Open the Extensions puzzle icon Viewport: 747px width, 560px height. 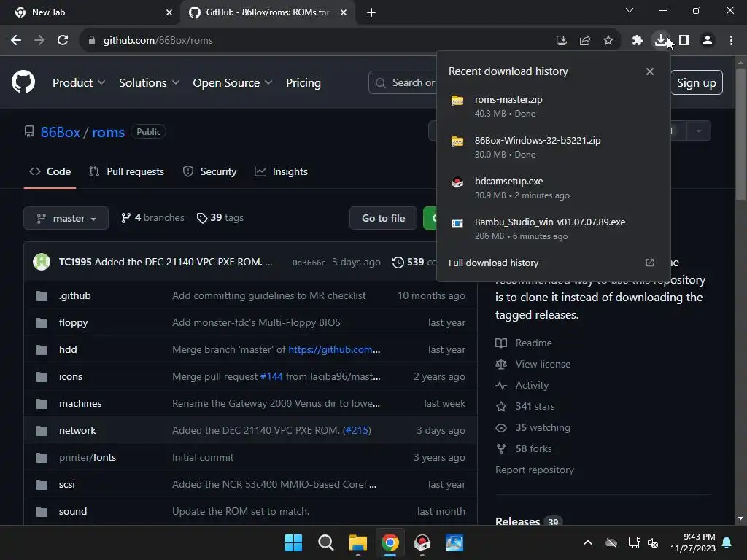[x=638, y=41]
